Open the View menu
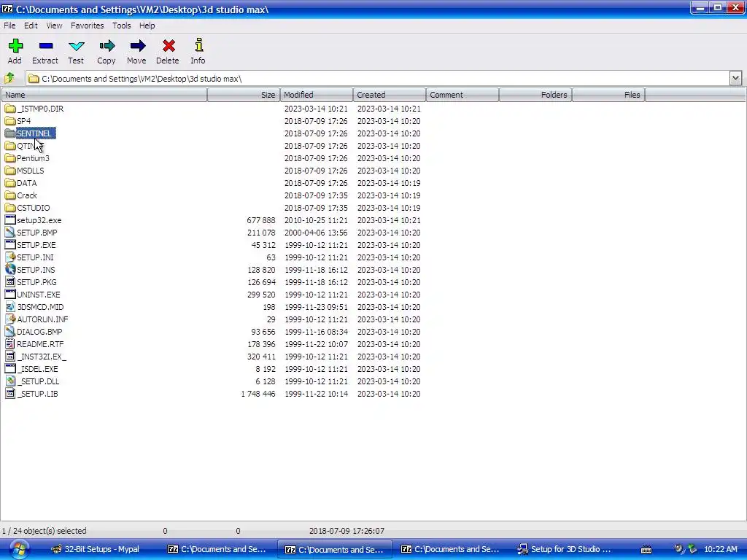The height and width of the screenshot is (560, 747). pyautogui.click(x=54, y=26)
